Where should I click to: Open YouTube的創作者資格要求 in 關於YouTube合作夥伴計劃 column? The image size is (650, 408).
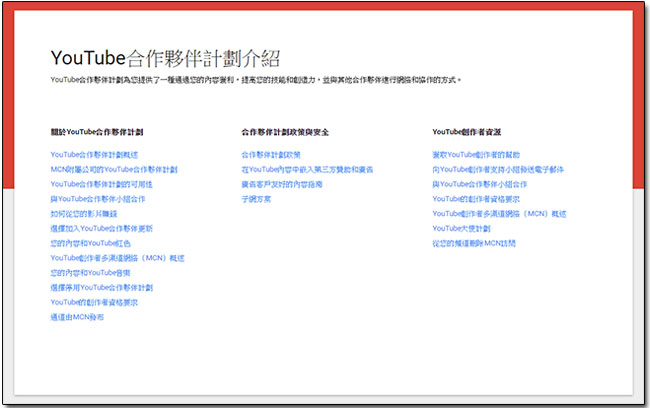click(94, 302)
